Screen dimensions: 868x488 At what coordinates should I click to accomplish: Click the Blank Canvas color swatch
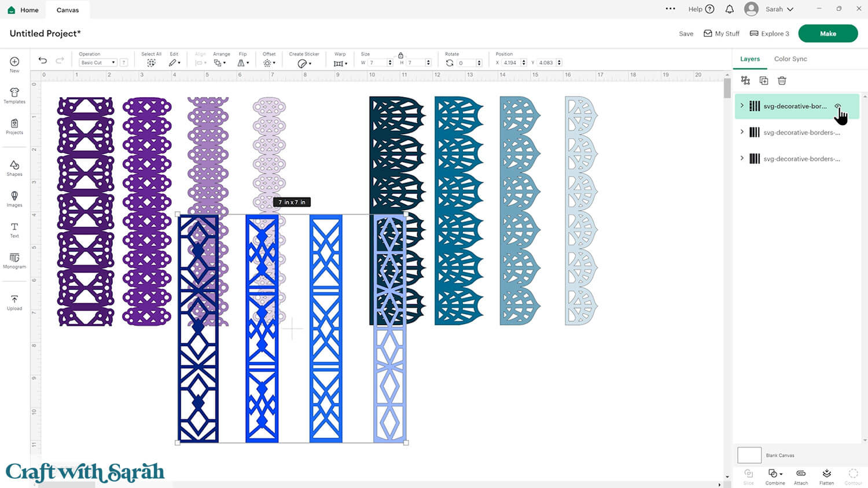tap(749, 455)
